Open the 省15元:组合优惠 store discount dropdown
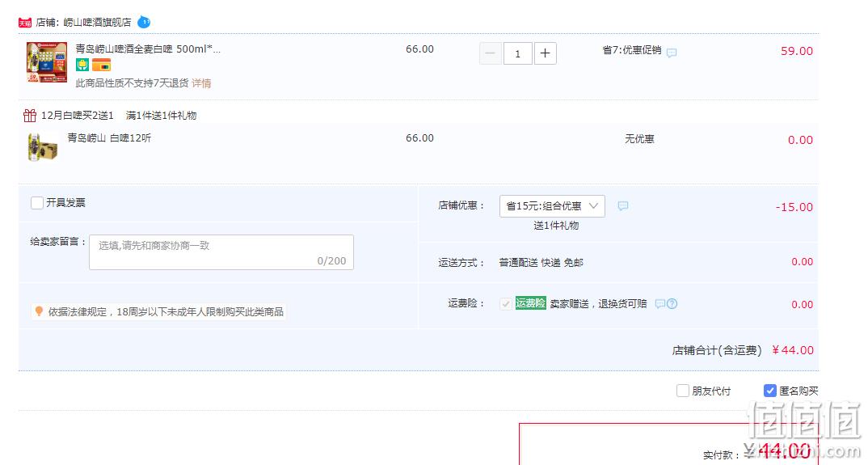Viewport: 868px width, 465px height. point(552,206)
